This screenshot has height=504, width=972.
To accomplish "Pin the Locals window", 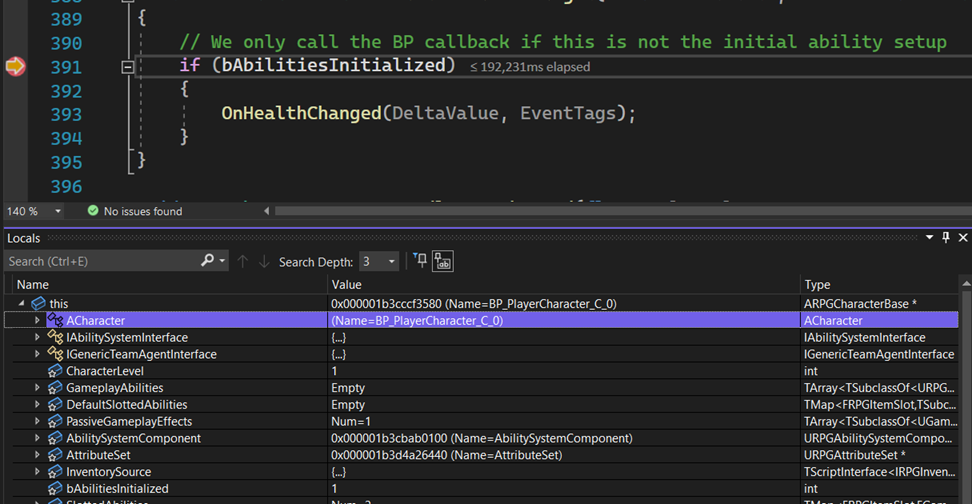I will [946, 237].
